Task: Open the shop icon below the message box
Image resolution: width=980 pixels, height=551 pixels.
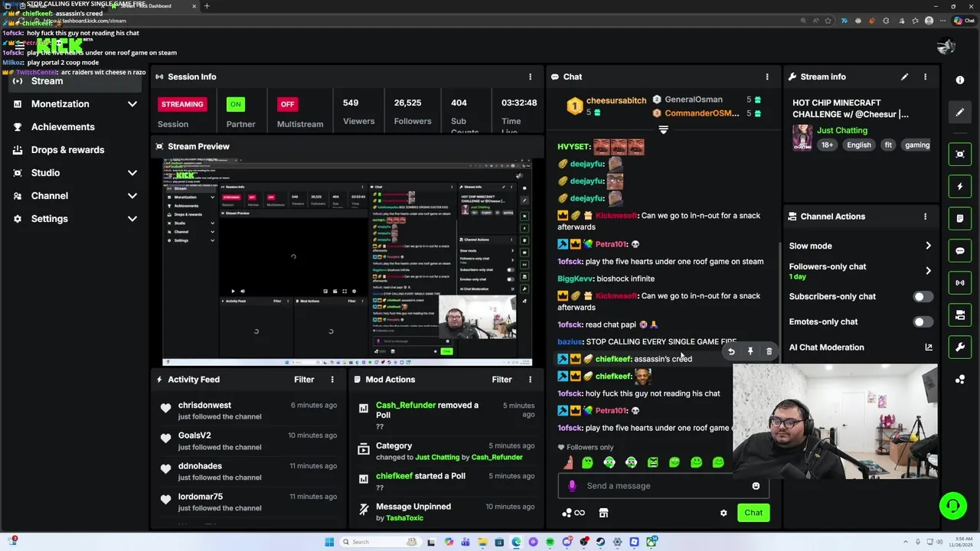Action: pos(603,513)
